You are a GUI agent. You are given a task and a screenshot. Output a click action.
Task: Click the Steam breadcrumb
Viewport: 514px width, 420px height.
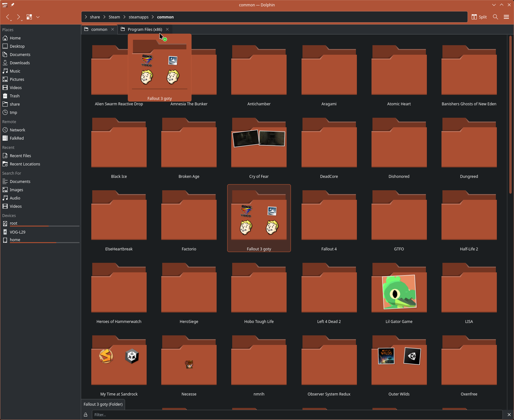click(x=114, y=17)
